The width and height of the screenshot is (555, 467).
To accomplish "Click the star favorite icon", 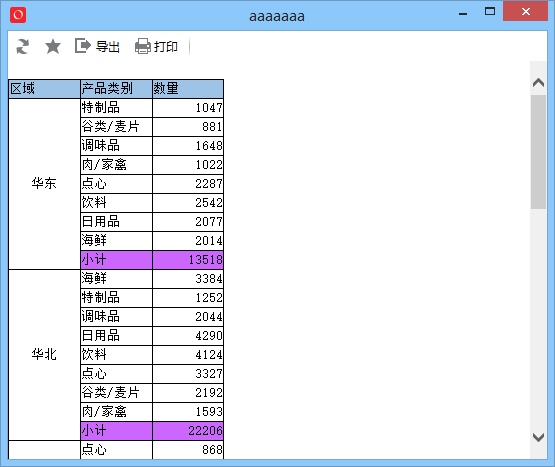I will [x=53, y=46].
